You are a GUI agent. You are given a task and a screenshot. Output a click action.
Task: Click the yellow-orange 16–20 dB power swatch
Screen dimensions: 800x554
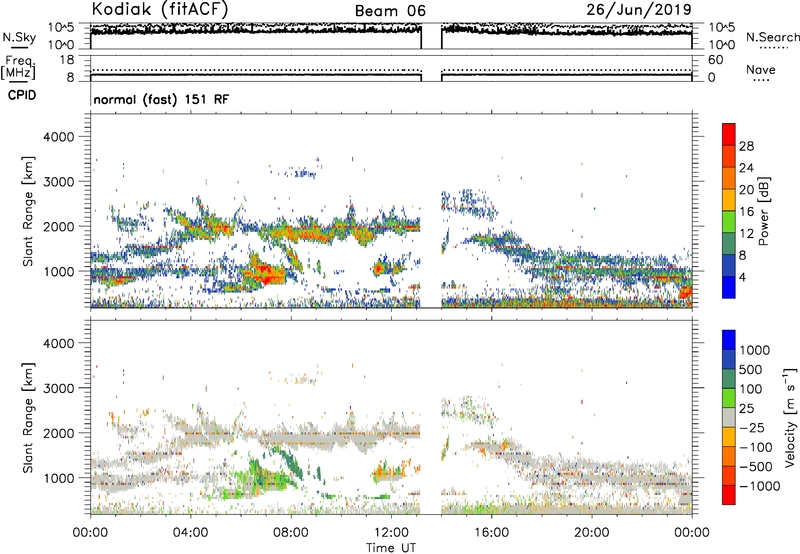tap(729, 200)
